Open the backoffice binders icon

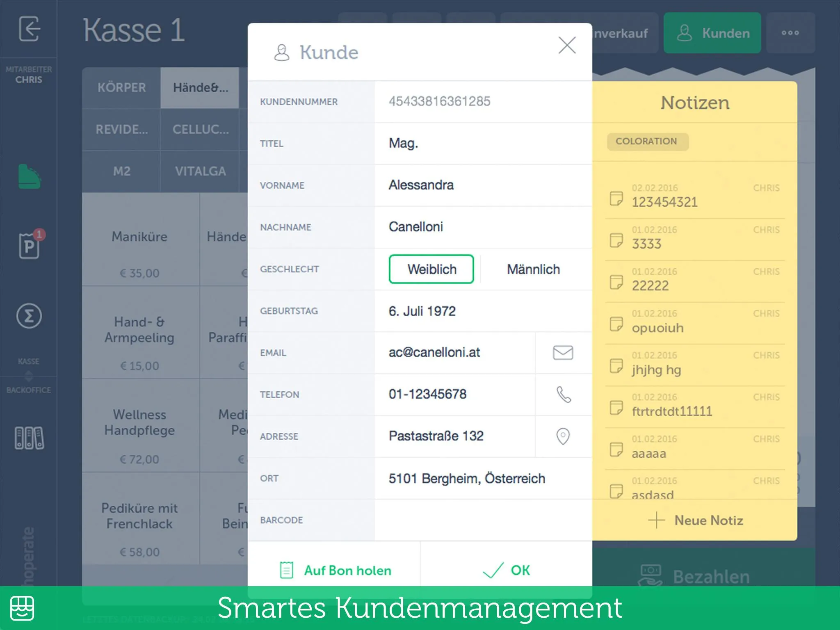(x=29, y=438)
